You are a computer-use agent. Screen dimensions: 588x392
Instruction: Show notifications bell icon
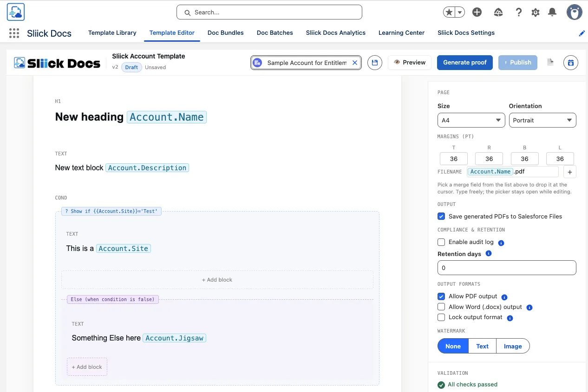point(552,13)
